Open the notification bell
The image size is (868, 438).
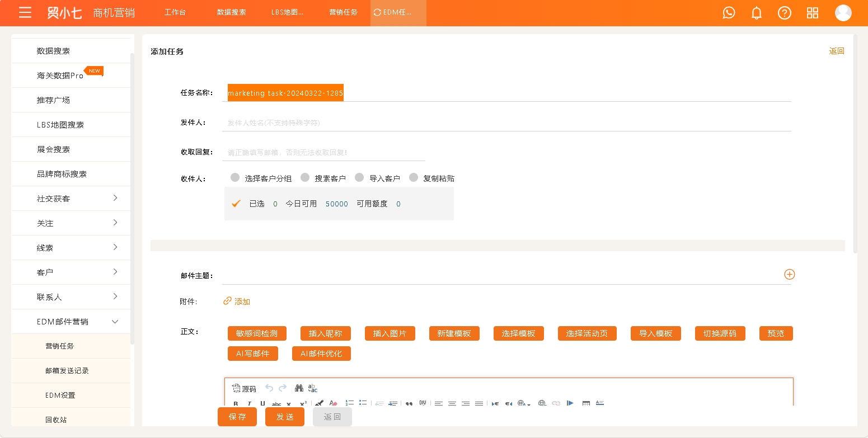click(x=757, y=13)
